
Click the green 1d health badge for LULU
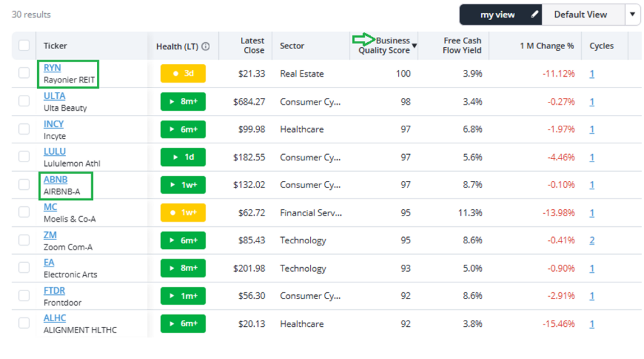(x=183, y=157)
